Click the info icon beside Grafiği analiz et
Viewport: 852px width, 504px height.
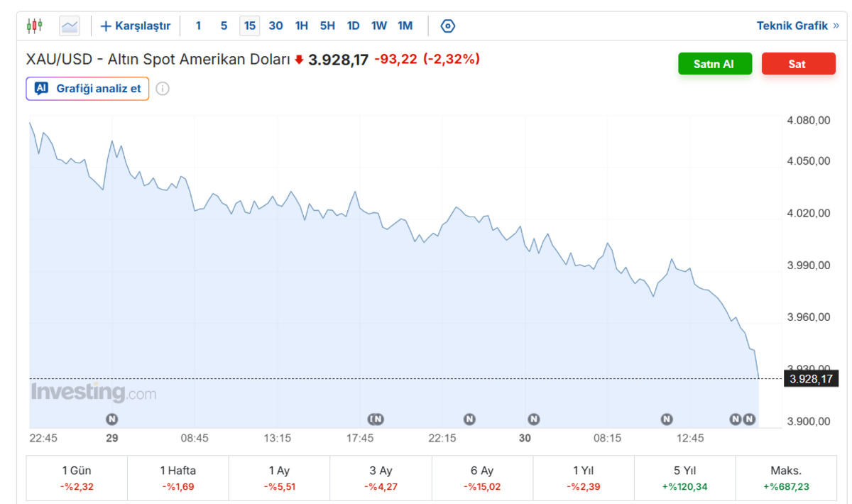tap(162, 89)
